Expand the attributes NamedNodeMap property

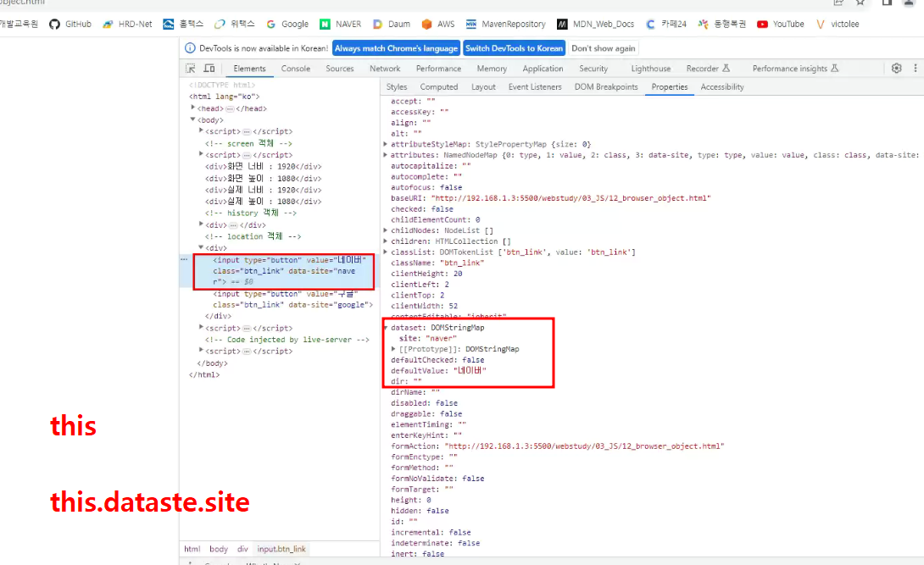[x=386, y=155]
